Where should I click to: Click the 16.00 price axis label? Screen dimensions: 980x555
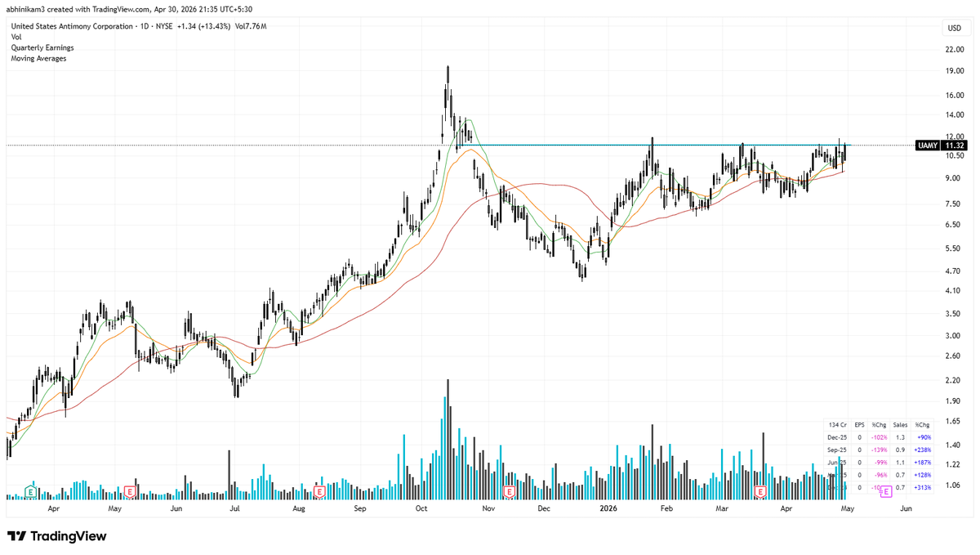tap(954, 95)
